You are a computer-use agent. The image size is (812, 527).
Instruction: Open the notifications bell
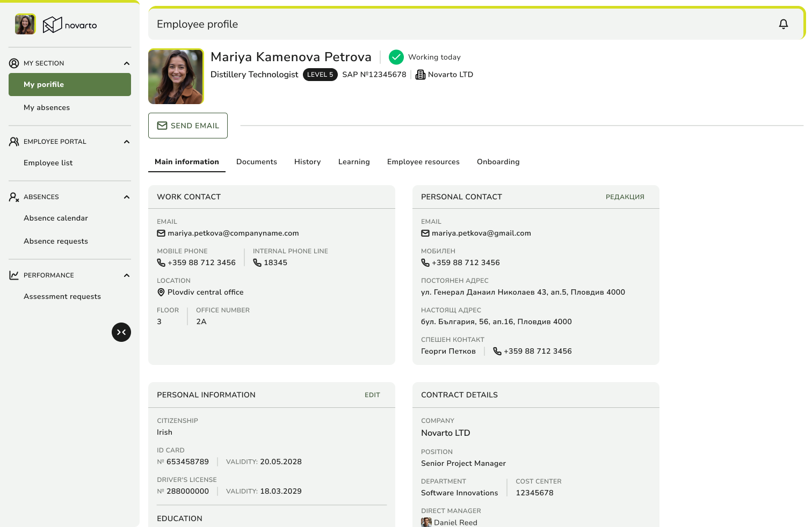pyautogui.click(x=784, y=24)
